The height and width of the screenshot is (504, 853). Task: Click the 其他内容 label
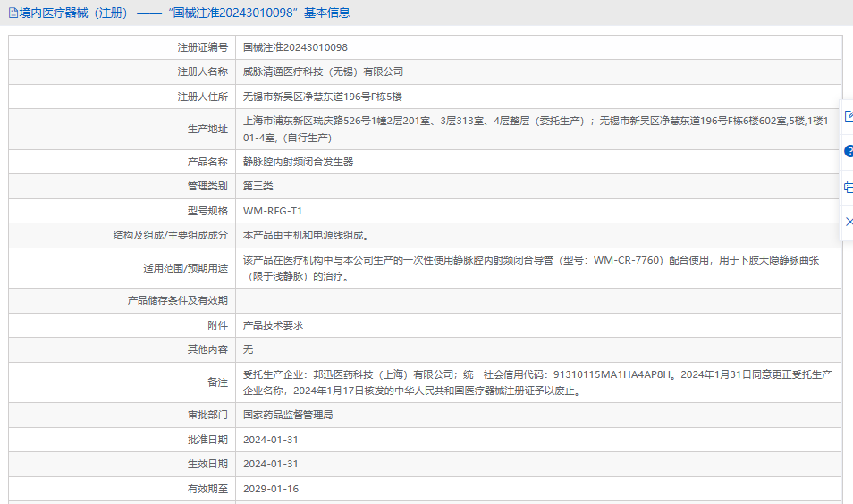[x=207, y=349]
